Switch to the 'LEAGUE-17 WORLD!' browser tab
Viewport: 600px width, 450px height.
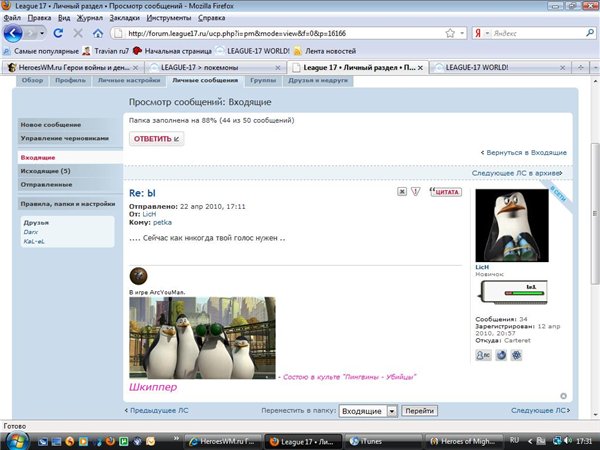click(x=500, y=67)
